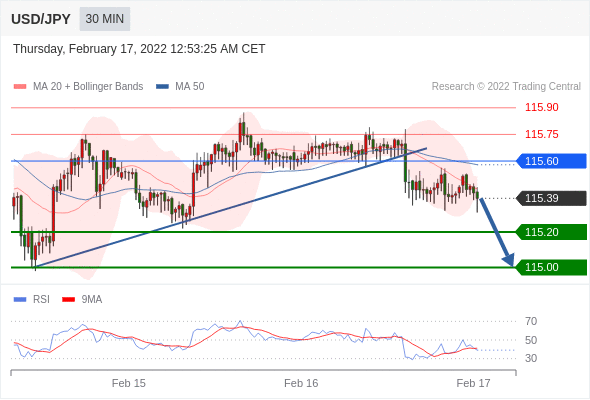Click the blue 115.60 pivot price tag
The width and height of the screenshot is (590, 400).
[551, 161]
